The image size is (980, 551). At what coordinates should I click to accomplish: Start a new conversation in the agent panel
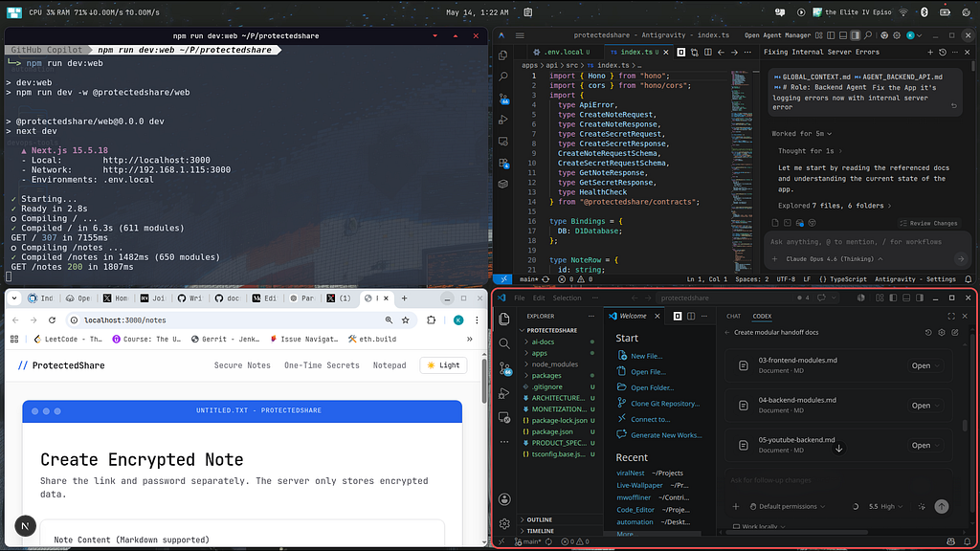click(930, 53)
